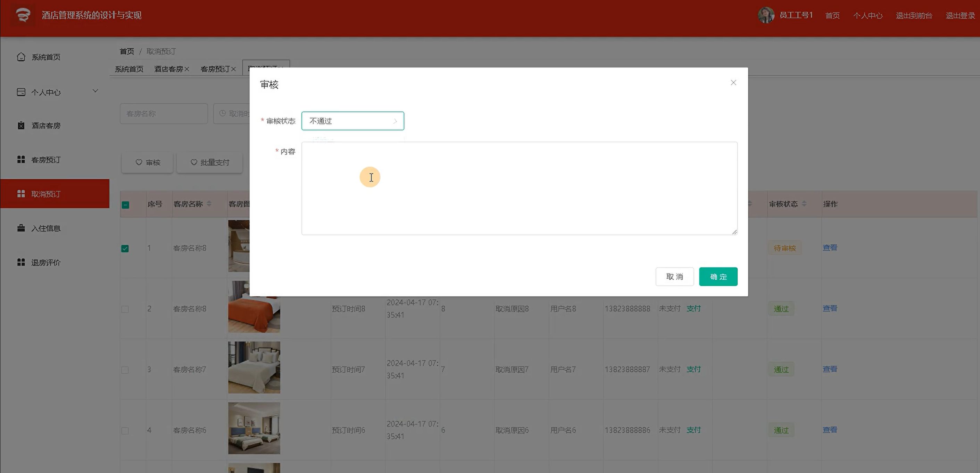Click phone number 13823888887
Image resolution: width=980 pixels, height=473 pixels.
[627, 369]
